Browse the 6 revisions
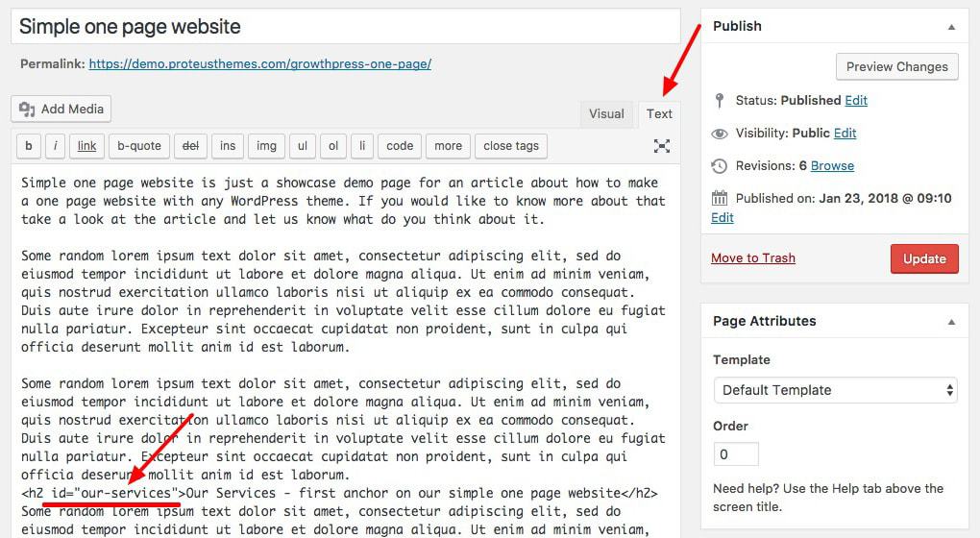 pyautogui.click(x=832, y=165)
